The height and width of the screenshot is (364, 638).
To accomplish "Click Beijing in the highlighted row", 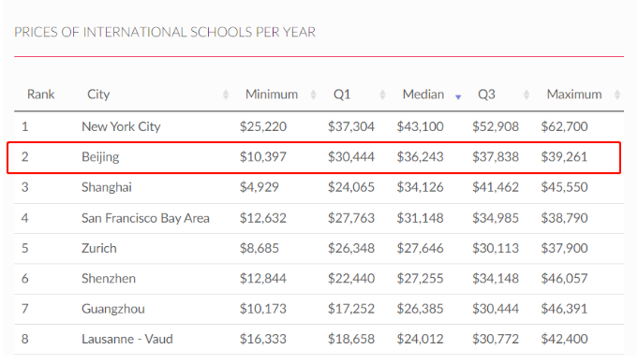I will (x=100, y=157).
